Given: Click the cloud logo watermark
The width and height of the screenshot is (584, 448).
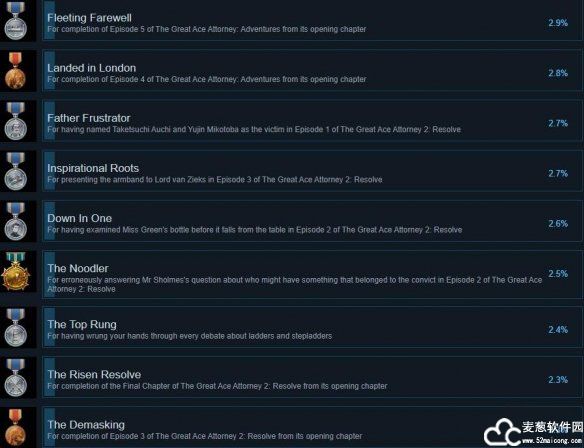Looking at the screenshot, I should coord(501,432).
